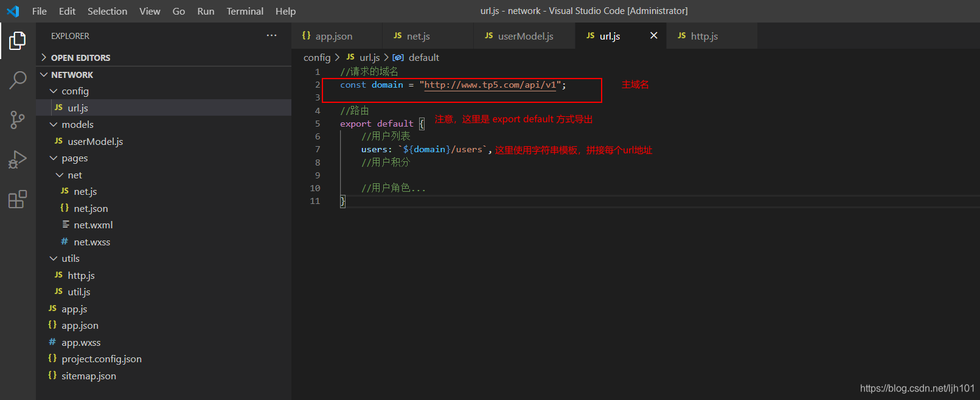The image size is (980, 400).
Task: Click the closing brace on line 11
Action: (342, 201)
